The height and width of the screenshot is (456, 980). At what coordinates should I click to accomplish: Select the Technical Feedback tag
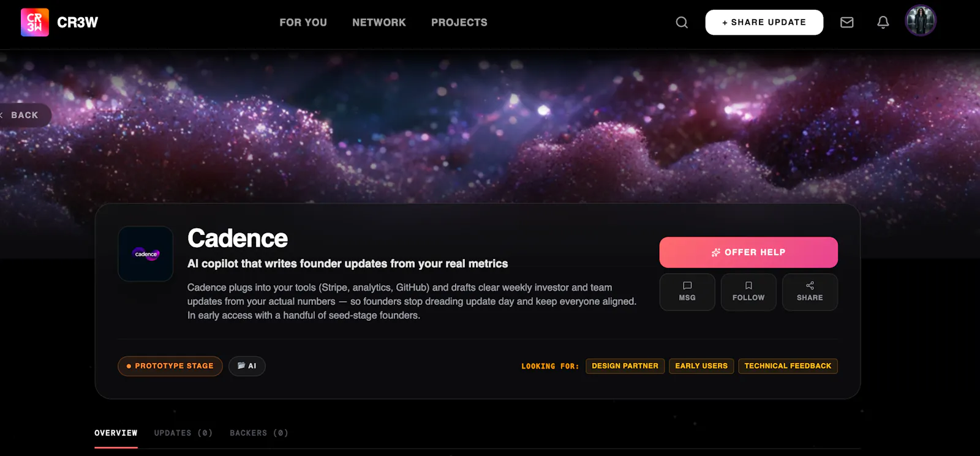coord(788,366)
